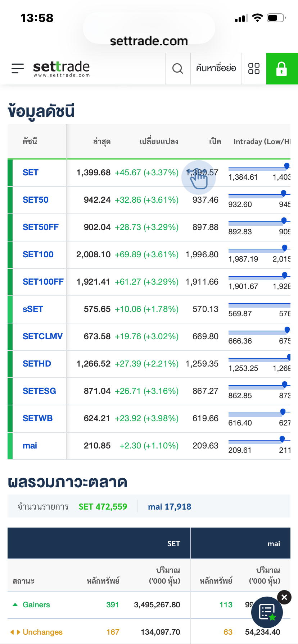Click the settrade logo
Viewport: 298px width, 644px height.
point(61,68)
